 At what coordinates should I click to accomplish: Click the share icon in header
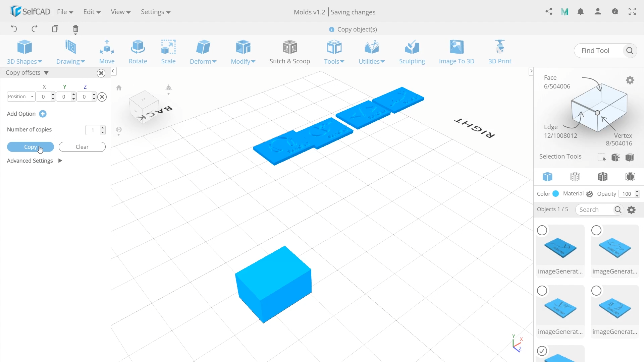click(x=549, y=12)
